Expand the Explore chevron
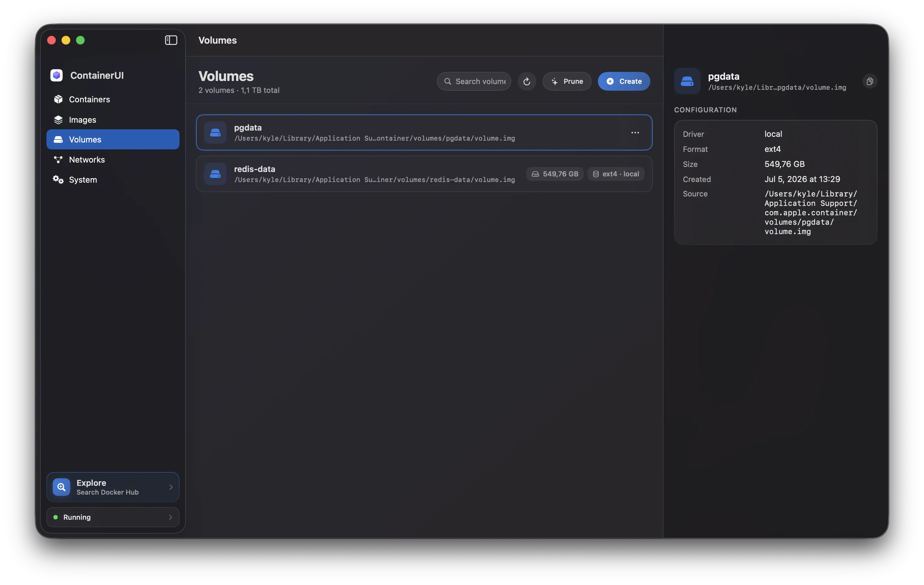The height and width of the screenshot is (585, 924). point(171,487)
